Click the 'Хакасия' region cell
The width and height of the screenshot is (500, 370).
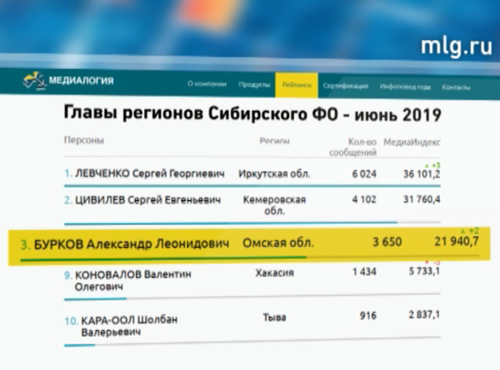coord(274,273)
